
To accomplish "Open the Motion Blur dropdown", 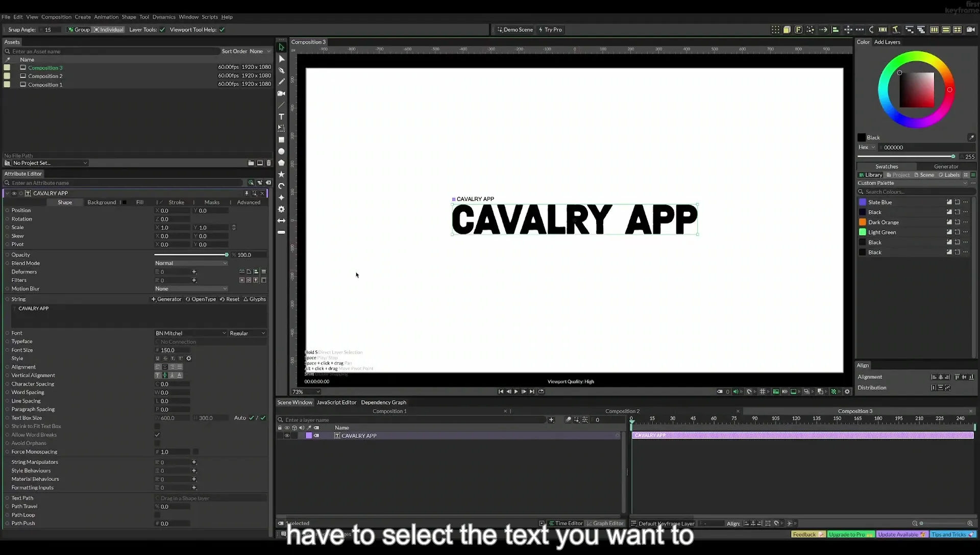I will [x=191, y=289].
